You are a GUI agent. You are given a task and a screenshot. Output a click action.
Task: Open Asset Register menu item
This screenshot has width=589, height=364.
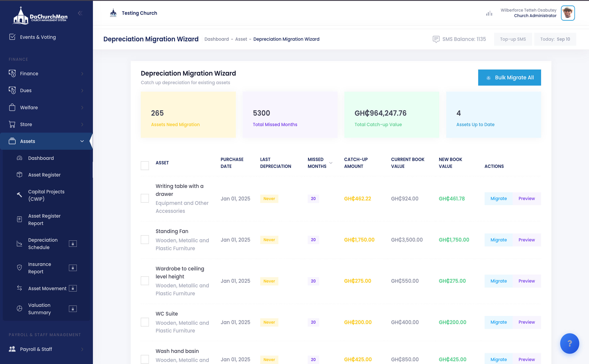pyautogui.click(x=46, y=175)
